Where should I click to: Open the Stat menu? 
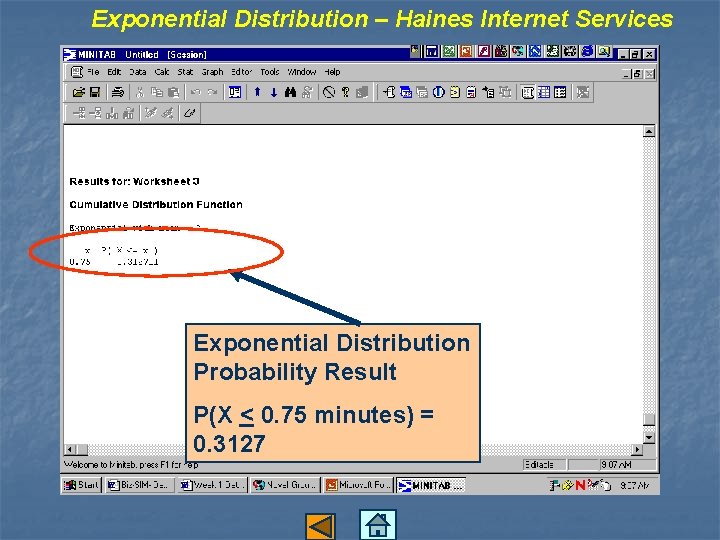185,72
